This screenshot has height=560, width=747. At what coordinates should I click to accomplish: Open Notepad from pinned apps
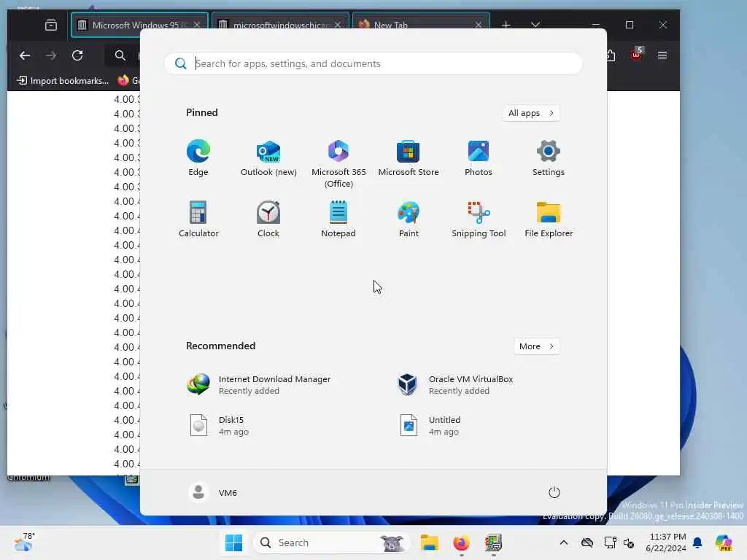338,219
